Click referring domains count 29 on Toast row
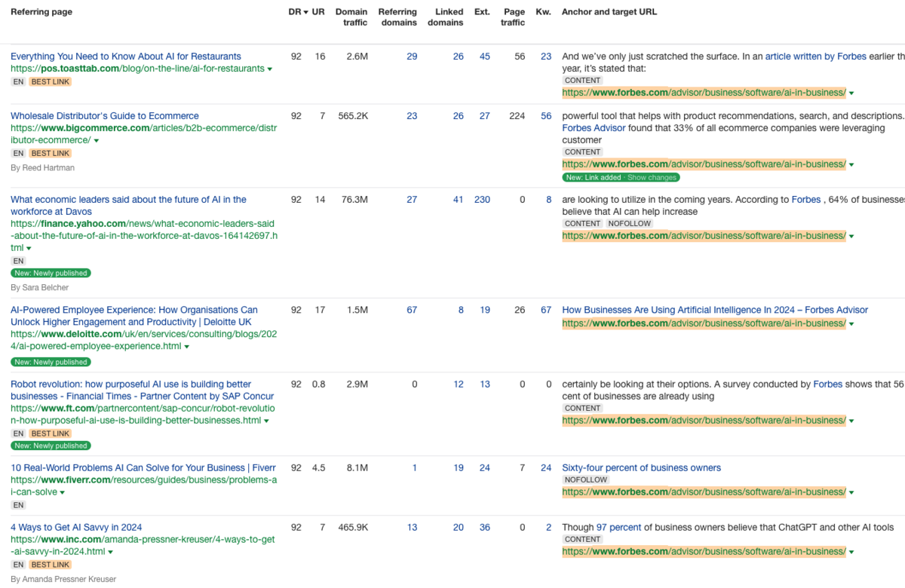 (x=412, y=56)
